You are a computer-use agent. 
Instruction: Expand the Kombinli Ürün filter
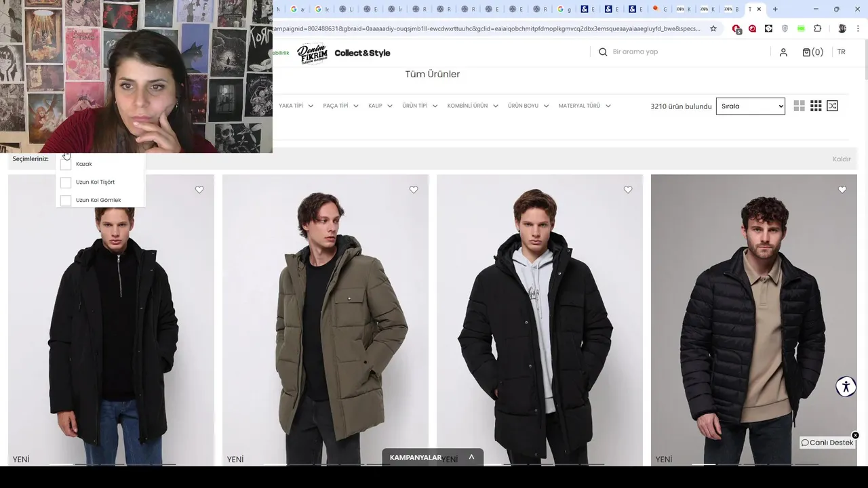(x=473, y=106)
